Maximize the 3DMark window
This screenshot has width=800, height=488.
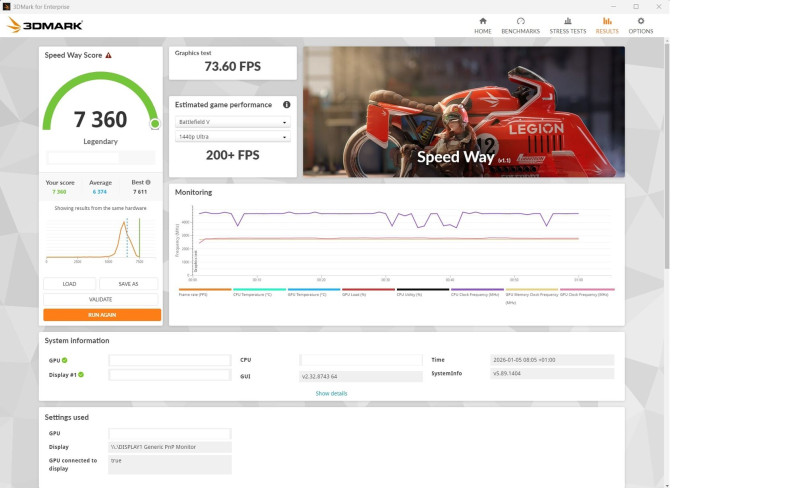[x=636, y=7]
